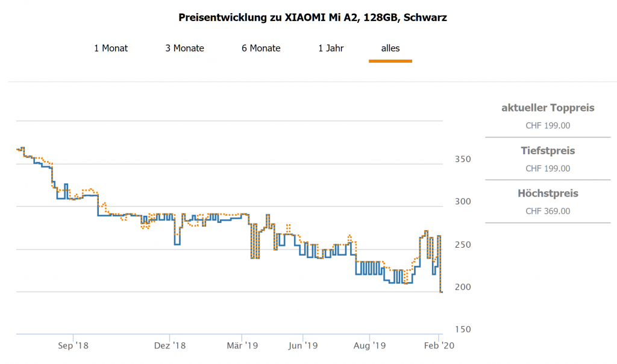Click the aktueller Toppreis label
Screen dimensions: 617x364
point(548,108)
